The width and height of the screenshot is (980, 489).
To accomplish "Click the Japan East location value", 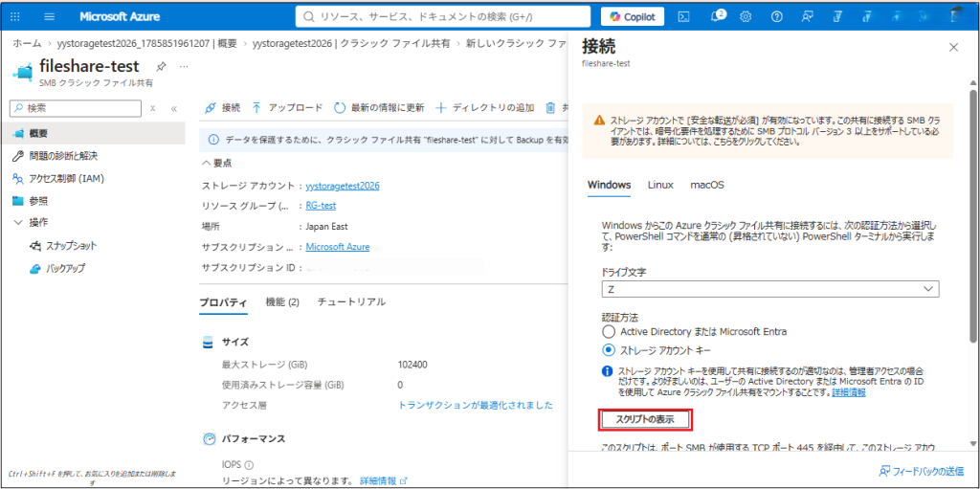I will tap(327, 227).
